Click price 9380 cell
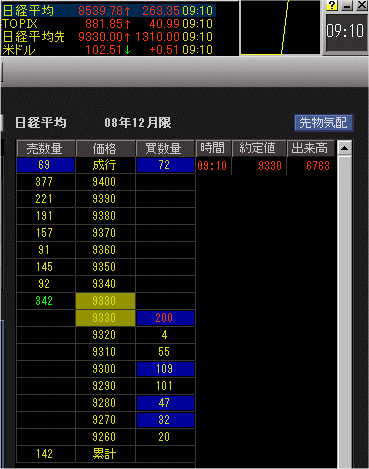Image resolution: width=369 pixels, height=469 pixels. coord(105,216)
